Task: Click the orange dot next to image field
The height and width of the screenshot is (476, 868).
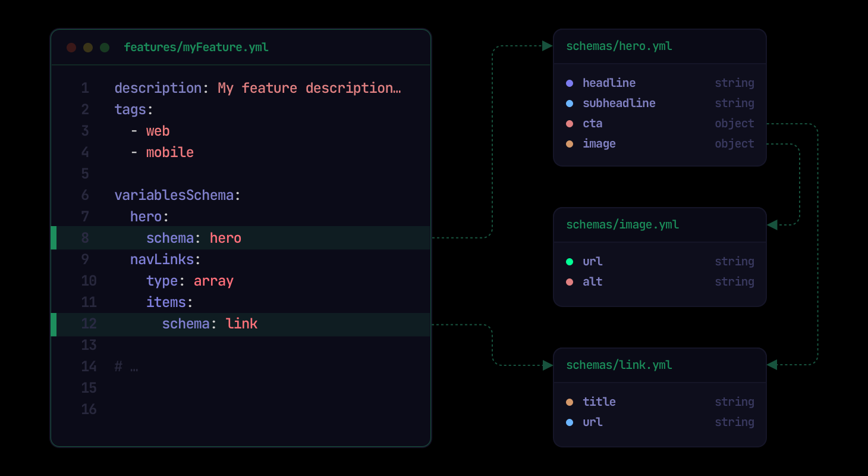Action: [570, 144]
